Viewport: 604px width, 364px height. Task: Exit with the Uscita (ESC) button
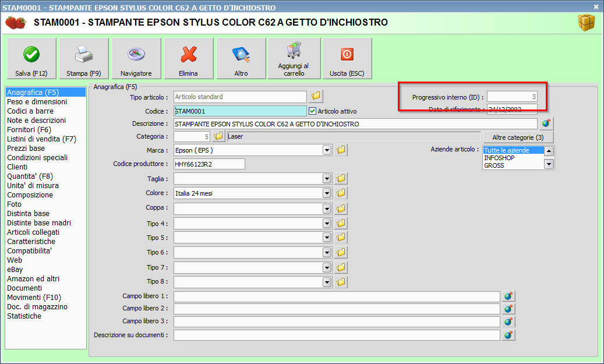pyautogui.click(x=347, y=59)
